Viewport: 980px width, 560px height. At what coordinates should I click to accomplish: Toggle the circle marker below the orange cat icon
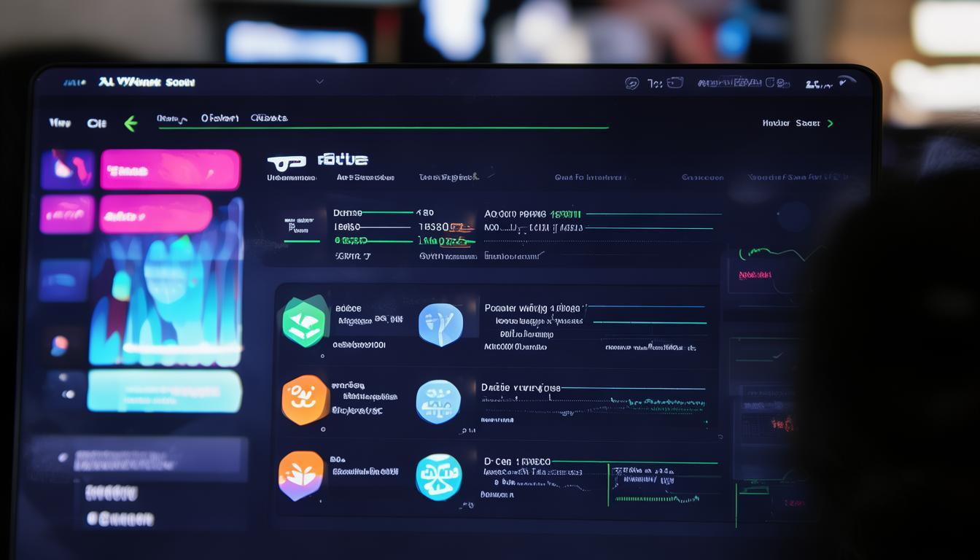click(322, 431)
